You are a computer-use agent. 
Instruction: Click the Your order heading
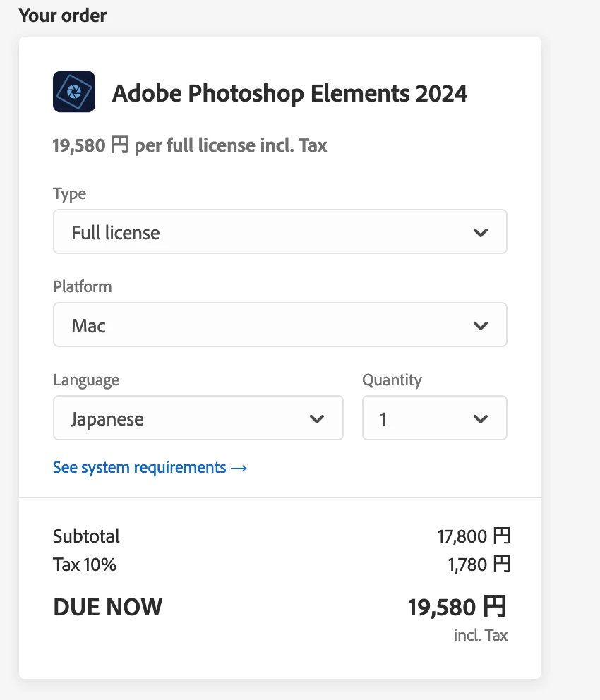(63, 16)
